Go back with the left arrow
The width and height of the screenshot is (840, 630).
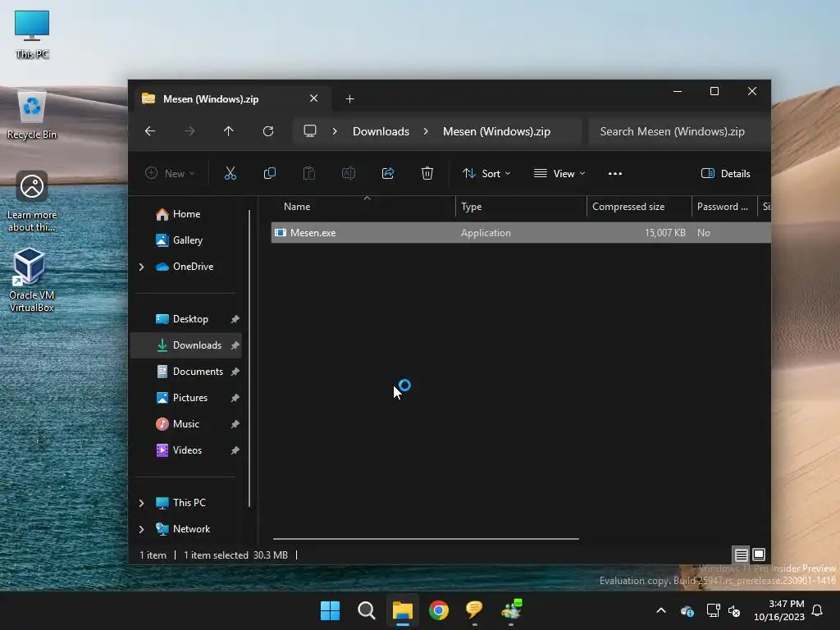[x=150, y=131]
